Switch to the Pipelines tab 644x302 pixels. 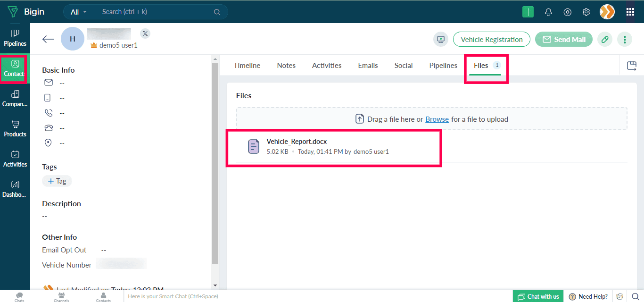443,66
